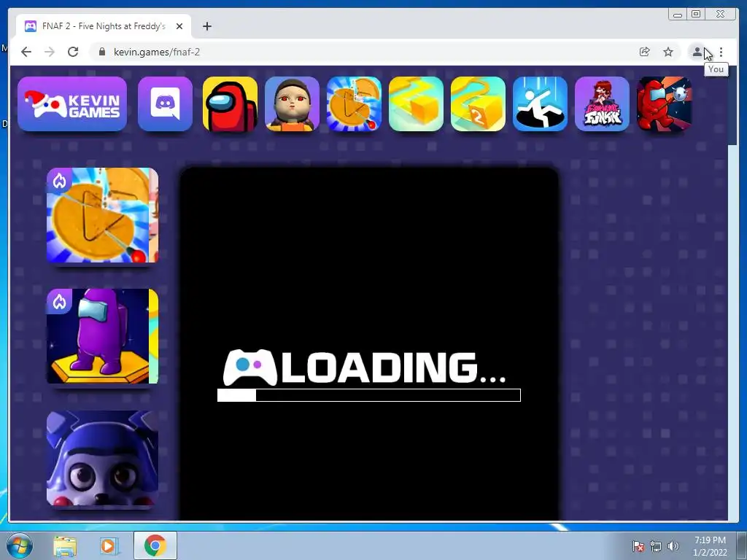Click the taskbar clock showing 7:19 PM
Image resolution: width=747 pixels, height=560 pixels.
pos(710,546)
